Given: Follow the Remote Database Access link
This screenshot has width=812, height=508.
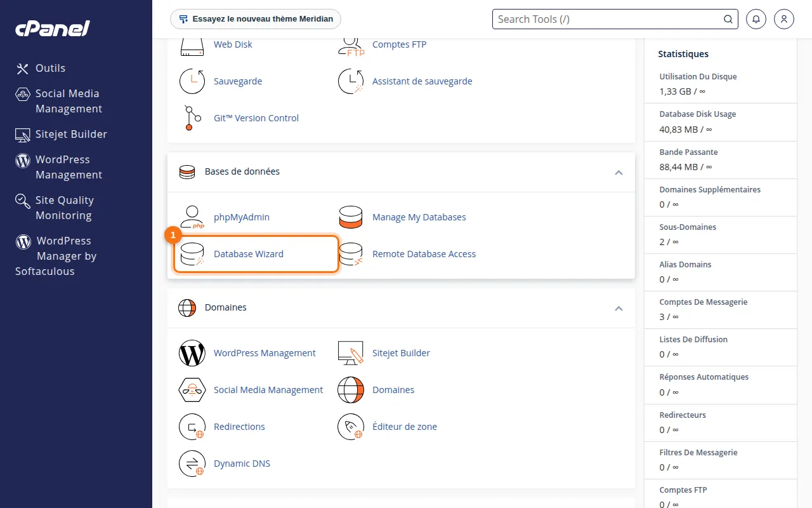Looking at the screenshot, I should 424,254.
